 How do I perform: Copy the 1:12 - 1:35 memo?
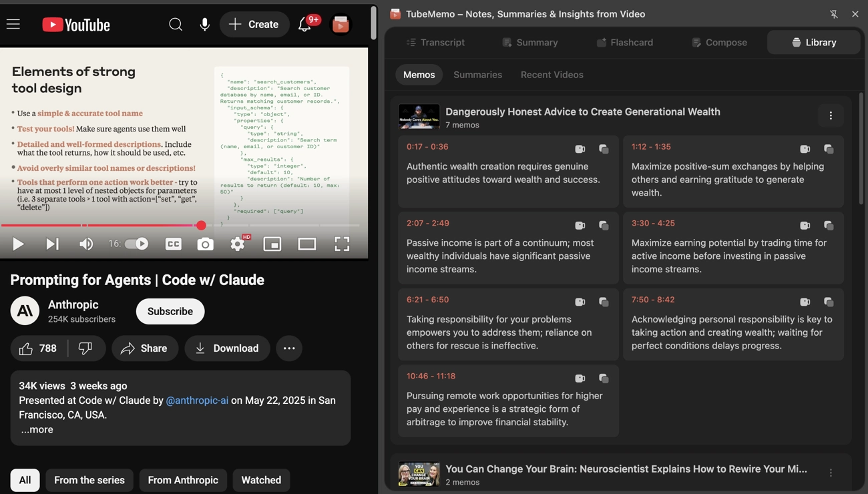pyautogui.click(x=829, y=149)
